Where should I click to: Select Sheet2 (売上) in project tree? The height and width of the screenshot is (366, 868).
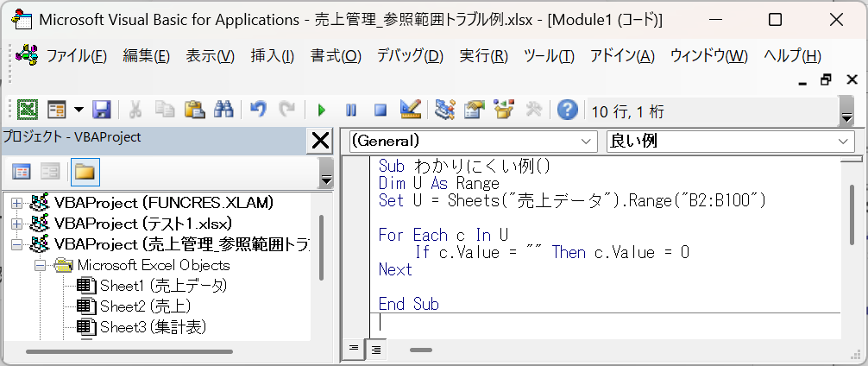[145, 306]
